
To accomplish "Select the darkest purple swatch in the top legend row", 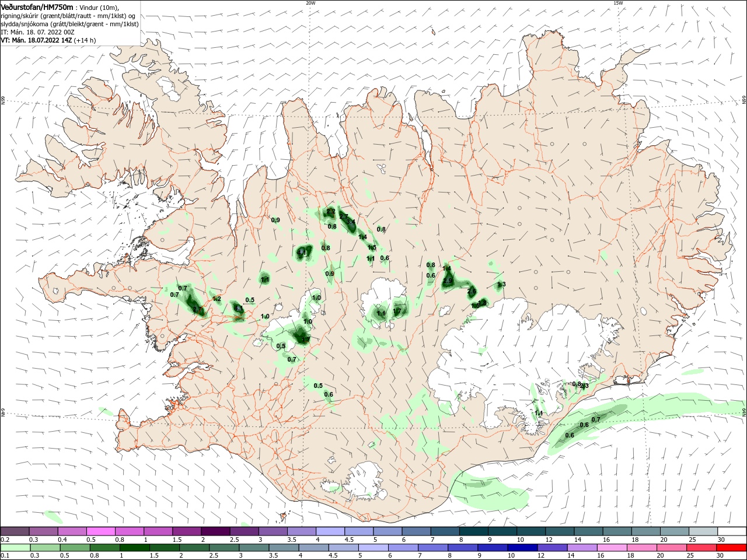I will (x=215, y=531).
